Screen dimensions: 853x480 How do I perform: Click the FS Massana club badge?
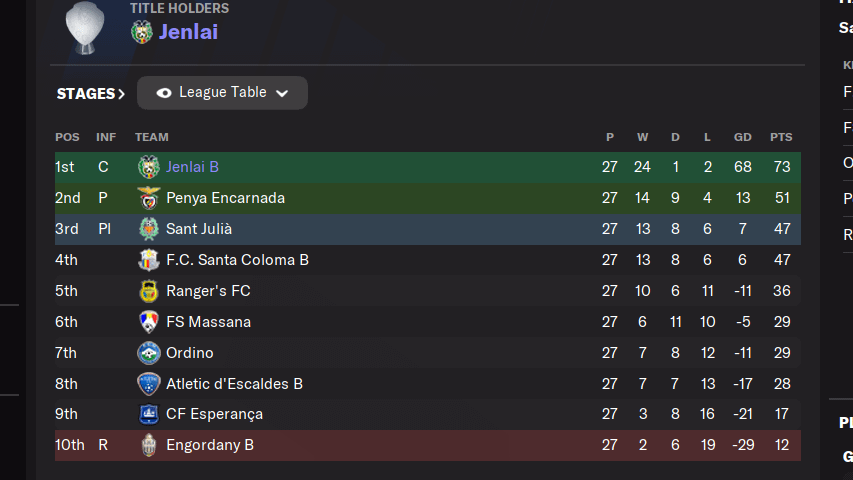click(149, 322)
